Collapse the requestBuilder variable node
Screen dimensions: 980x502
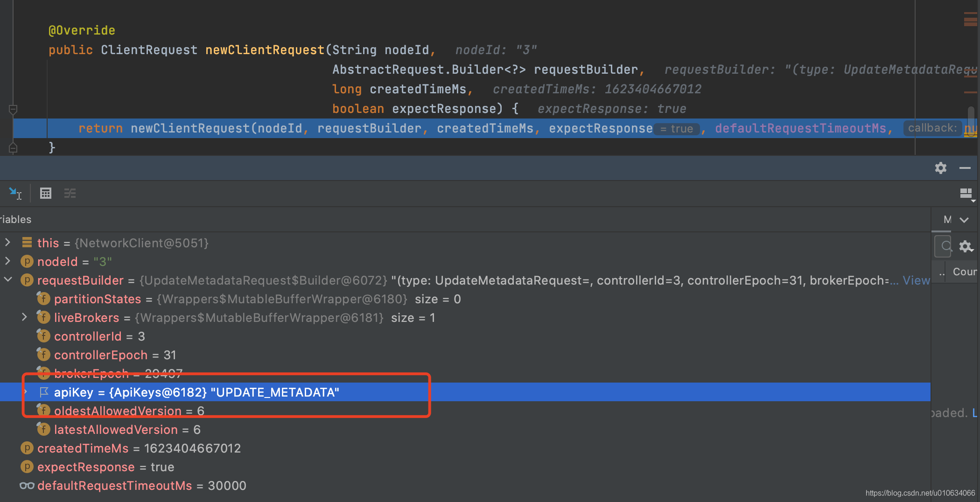[8, 280]
